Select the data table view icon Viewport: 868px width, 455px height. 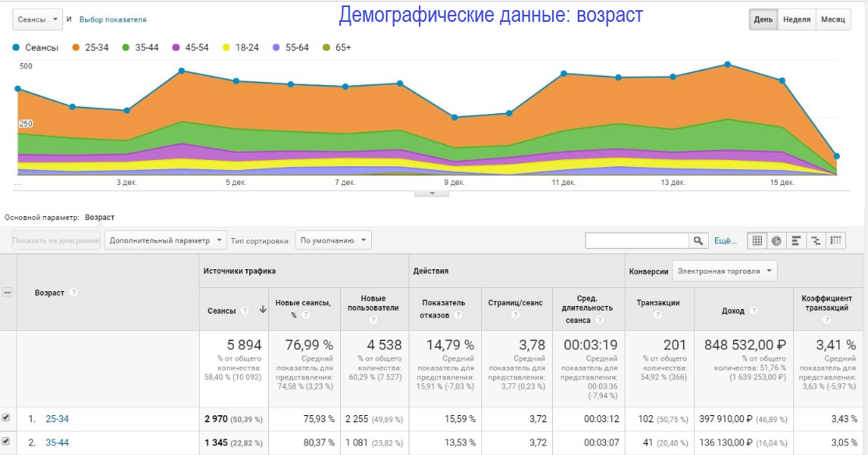tap(756, 240)
